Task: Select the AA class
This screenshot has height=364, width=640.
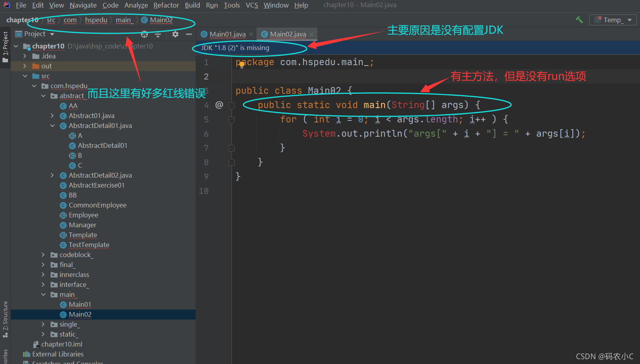Action: click(x=73, y=106)
